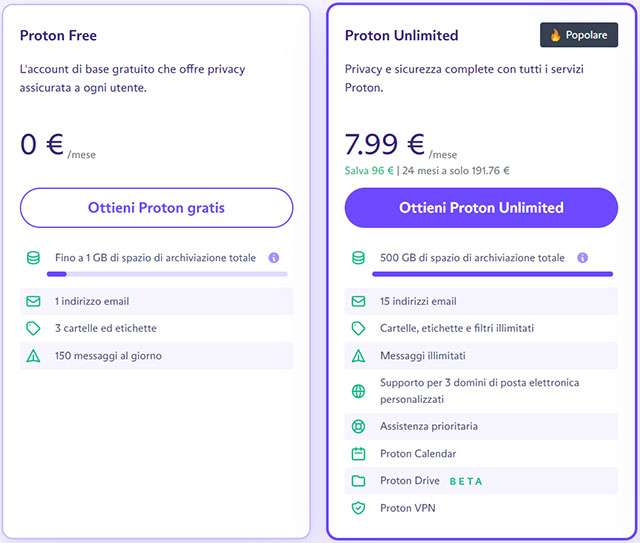Click the shield icon beside Proton VPN
The height and width of the screenshot is (543, 640).
(358, 508)
